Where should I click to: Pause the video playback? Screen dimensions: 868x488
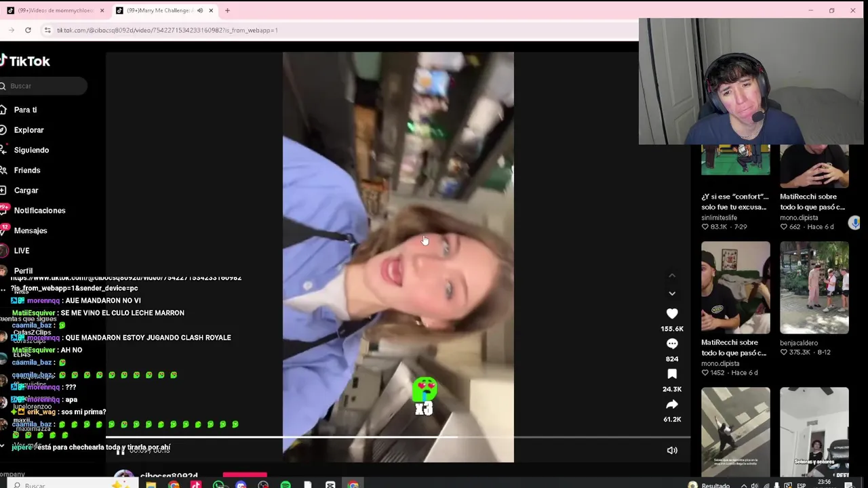tap(120, 451)
